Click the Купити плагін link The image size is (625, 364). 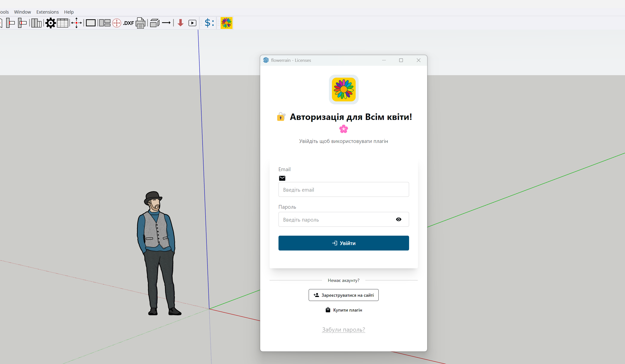pyautogui.click(x=344, y=310)
